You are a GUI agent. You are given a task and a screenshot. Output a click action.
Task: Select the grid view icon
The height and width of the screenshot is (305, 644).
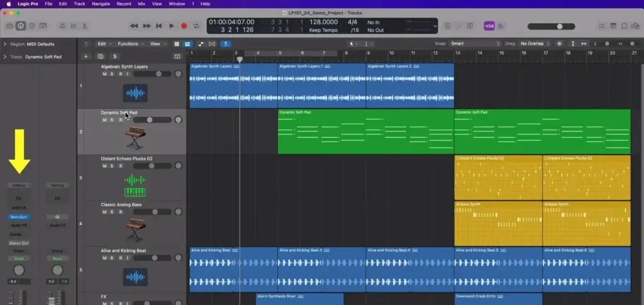coord(177,44)
